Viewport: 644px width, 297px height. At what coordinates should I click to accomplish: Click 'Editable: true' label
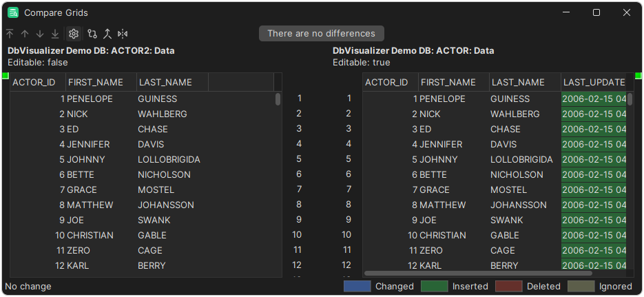[x=362, y=63]
